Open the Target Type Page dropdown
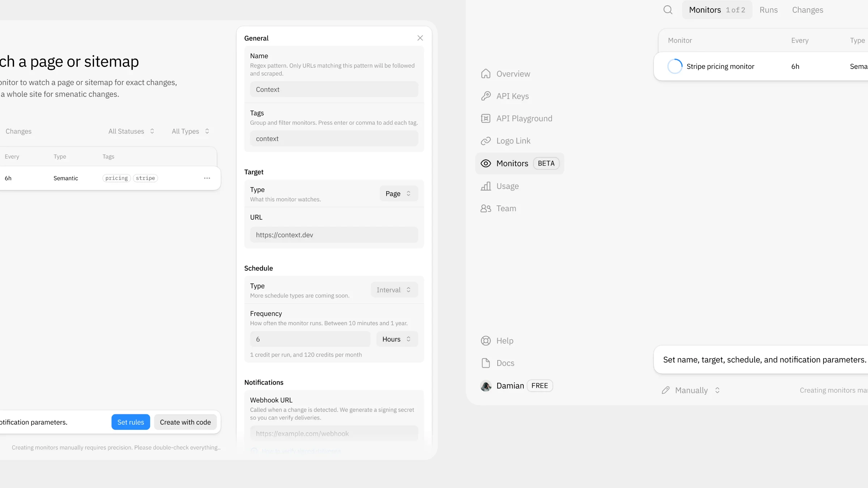Viewport: 868px width, 488px height. (x=399, y=194)
